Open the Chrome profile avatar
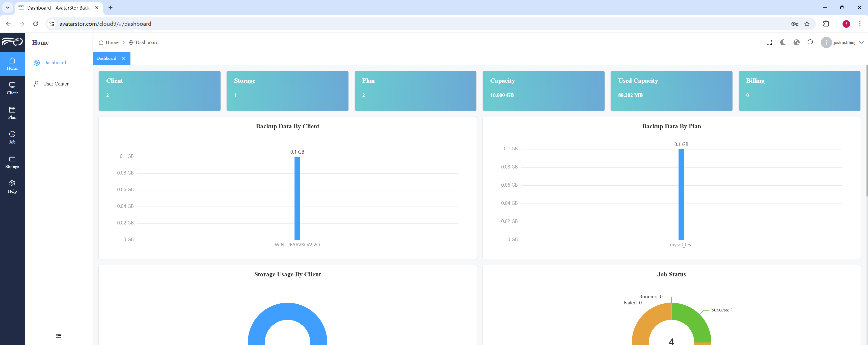Screen dimensions: 868x345 coord(846,24)
